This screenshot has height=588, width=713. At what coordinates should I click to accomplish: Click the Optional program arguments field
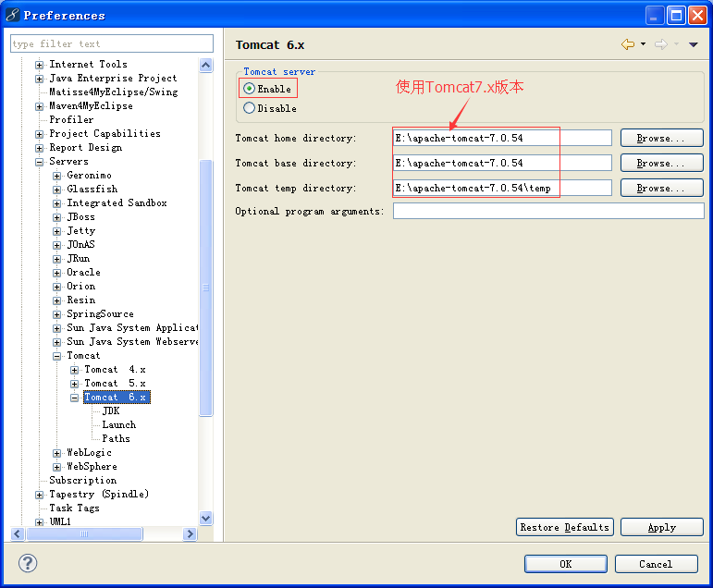point(548,211)
